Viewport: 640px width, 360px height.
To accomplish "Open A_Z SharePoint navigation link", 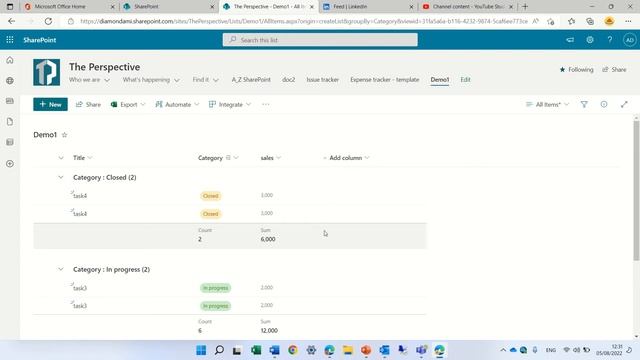I will click(x=251, y=80).
